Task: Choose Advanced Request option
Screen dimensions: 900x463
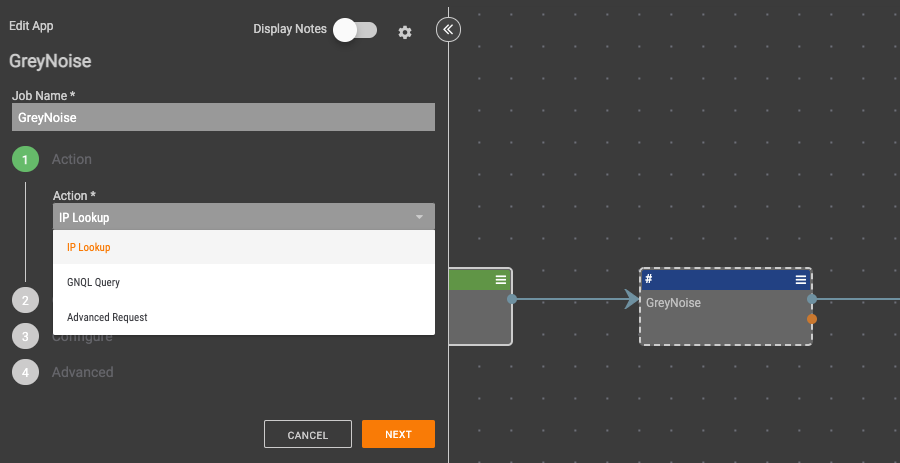Action: (244, 317)
